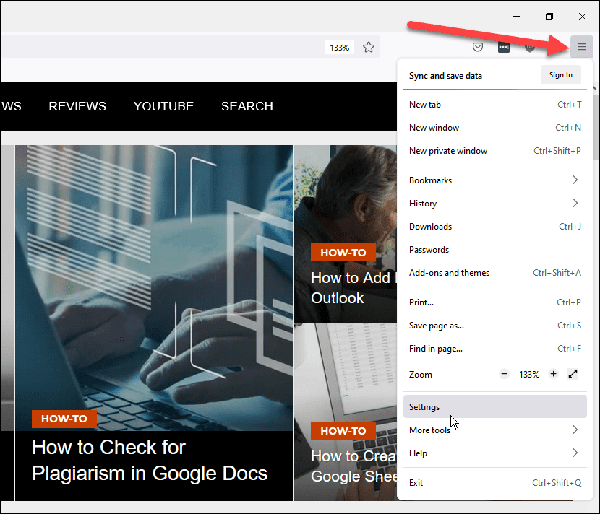Click HOW-TO tag on Outlook article
600x514 pixels.
tap(343, 252)
